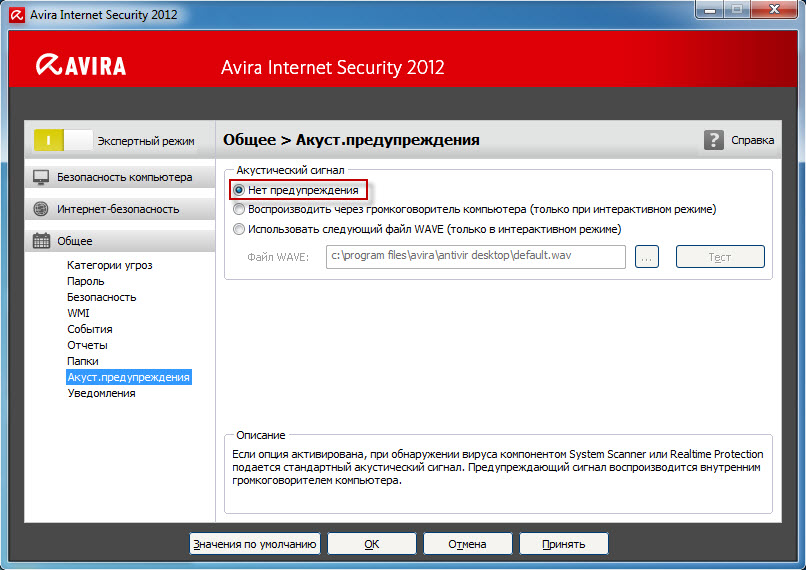Click the Общее > Акуст.предупреждения heading
This screenshot has height=570, width=806.
(x=351, y=140)
